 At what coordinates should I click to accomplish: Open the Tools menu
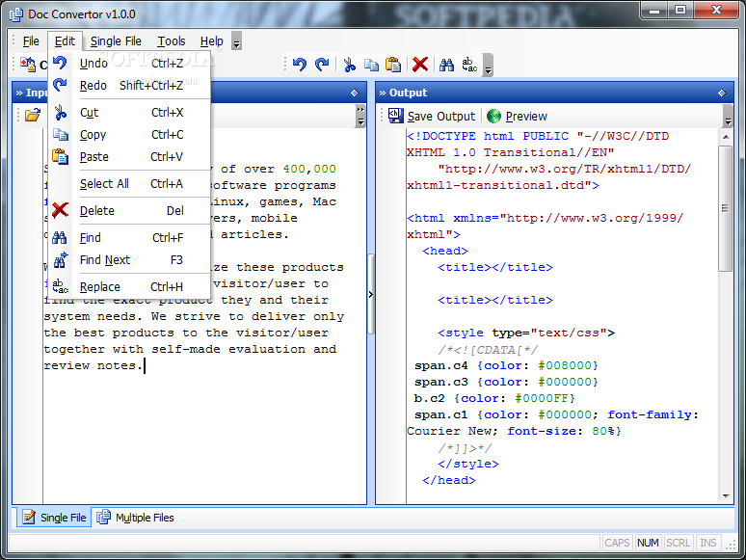(x=172, y=41)
